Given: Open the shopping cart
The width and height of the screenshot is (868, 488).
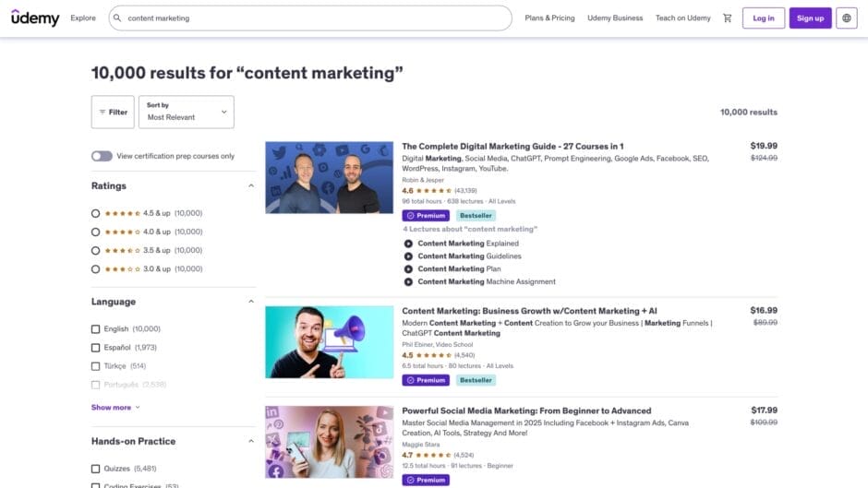Looking at the screenshot, I should pos(727,18).
